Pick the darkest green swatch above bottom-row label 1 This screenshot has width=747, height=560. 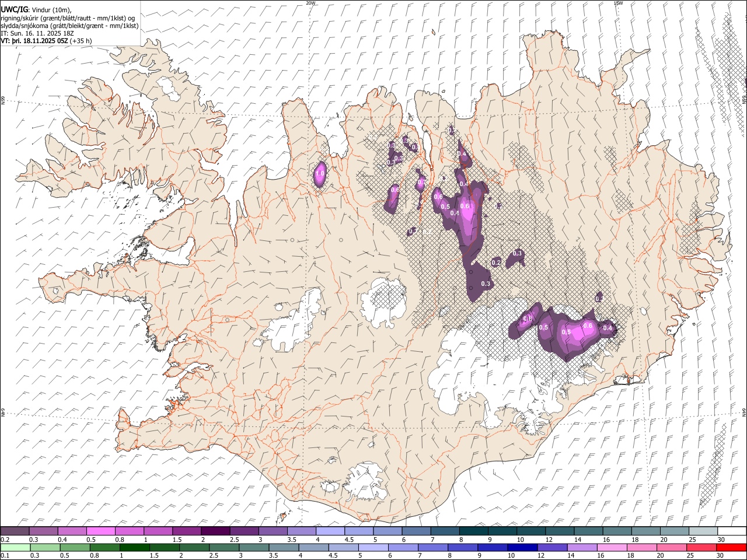pos(135,547)
